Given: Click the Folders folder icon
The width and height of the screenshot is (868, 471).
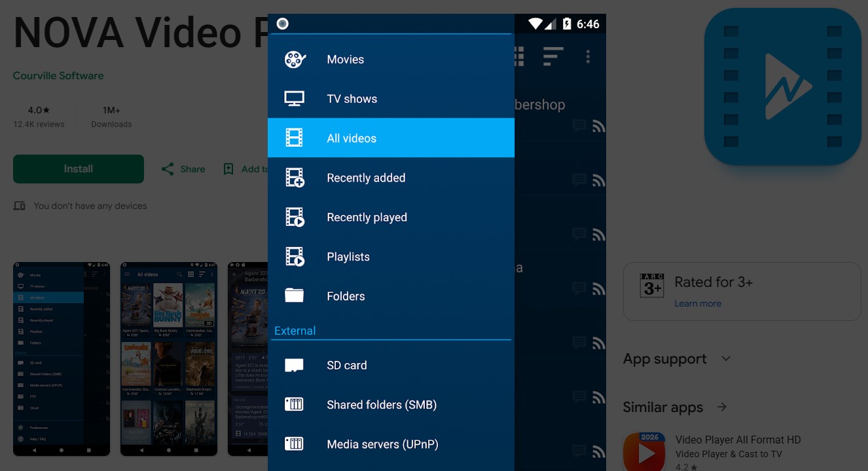Looking at the screenshot, I should [295, 296].
